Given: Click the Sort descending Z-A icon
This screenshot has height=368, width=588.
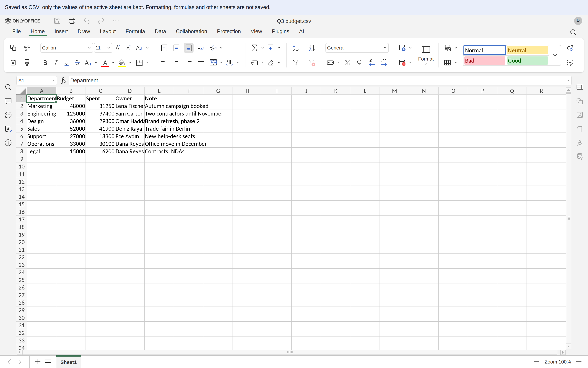Looking at the screenshot, I should [312, 48].
